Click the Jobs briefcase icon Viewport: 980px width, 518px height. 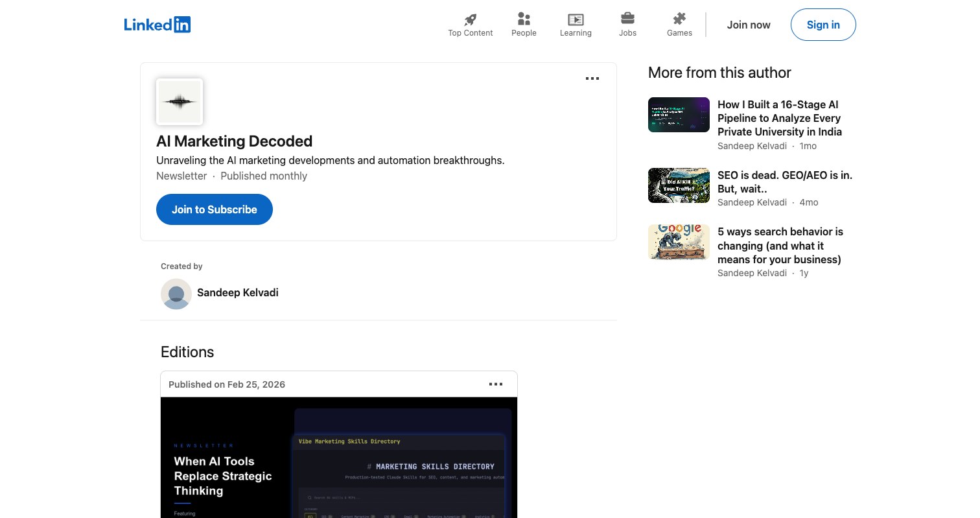[x=627, y=19]
